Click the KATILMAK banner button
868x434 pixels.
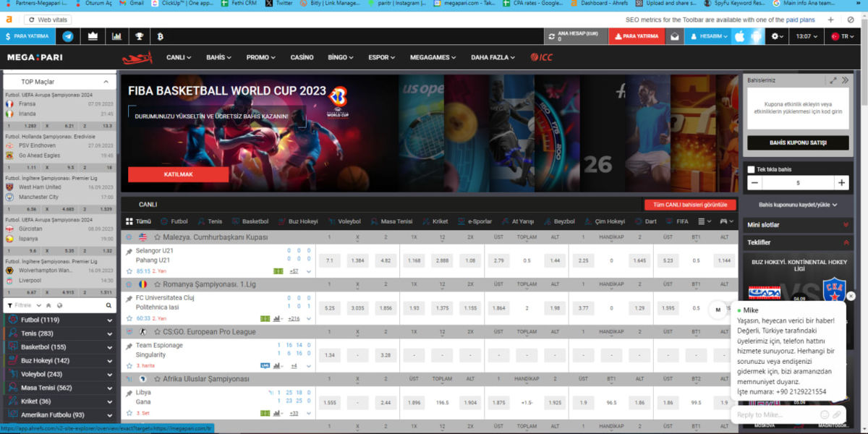pyautogui.click(x=178, y=174)
